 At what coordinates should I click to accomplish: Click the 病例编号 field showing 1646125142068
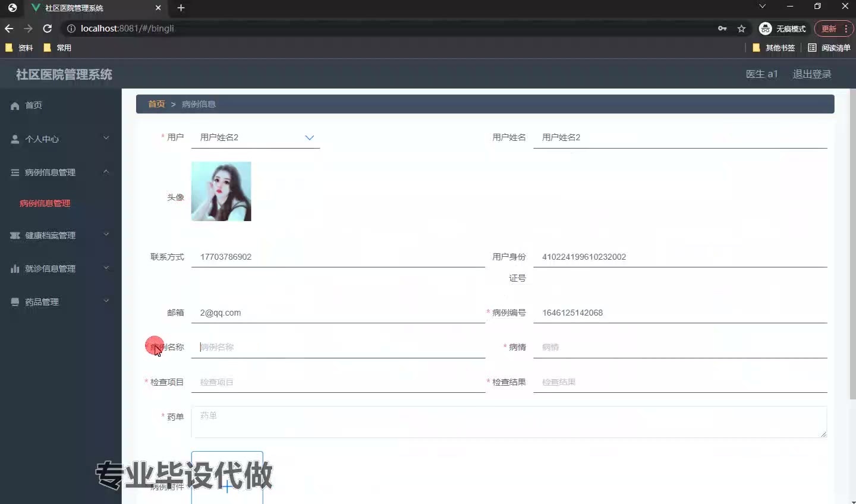(680, 313)
